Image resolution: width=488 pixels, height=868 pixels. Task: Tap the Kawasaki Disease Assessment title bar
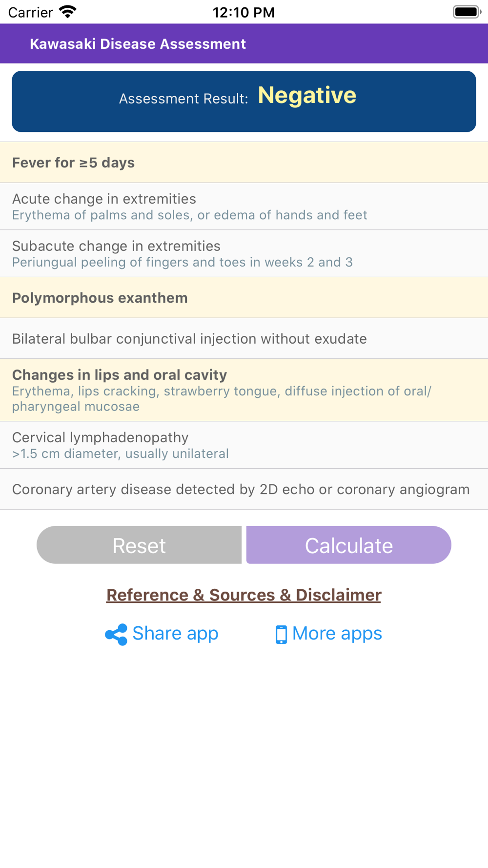(x=244, y=43)
